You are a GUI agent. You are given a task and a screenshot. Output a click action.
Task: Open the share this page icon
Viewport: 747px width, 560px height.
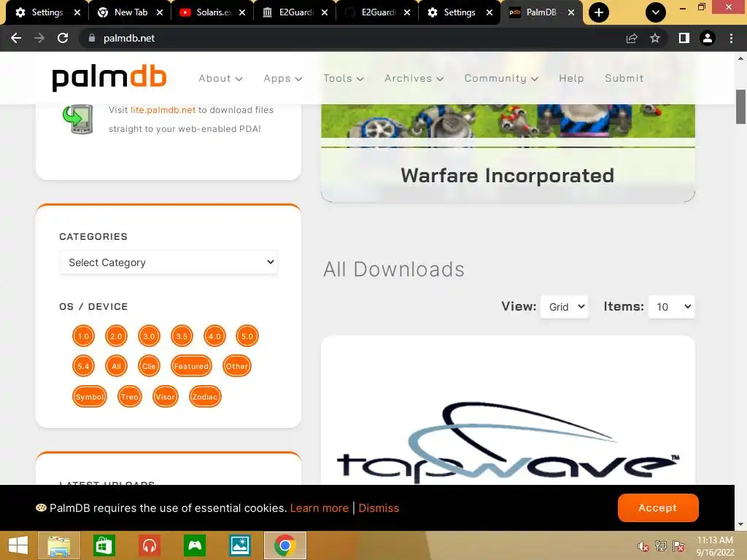point(632,38)
